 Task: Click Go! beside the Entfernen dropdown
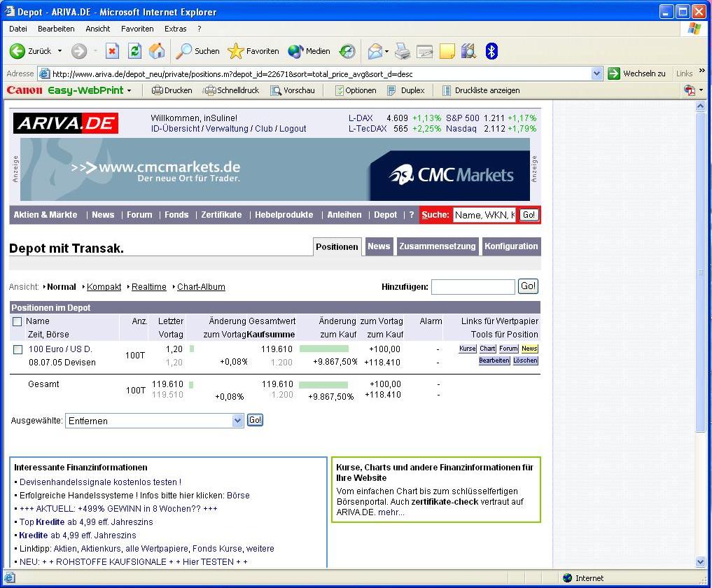click(256, 420)
